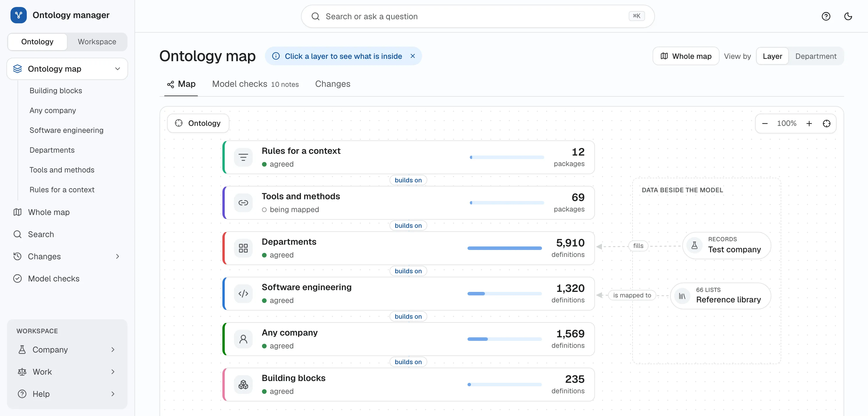Click the Building blocks cubes icon
The height and width of the screenshot is (416, 868).
tap(243, 385)
